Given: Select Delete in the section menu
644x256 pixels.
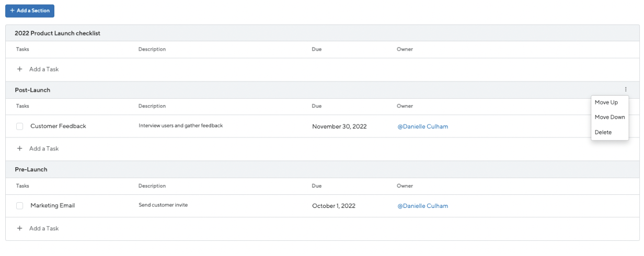Looking at the screenshot, I should (603, 132).
